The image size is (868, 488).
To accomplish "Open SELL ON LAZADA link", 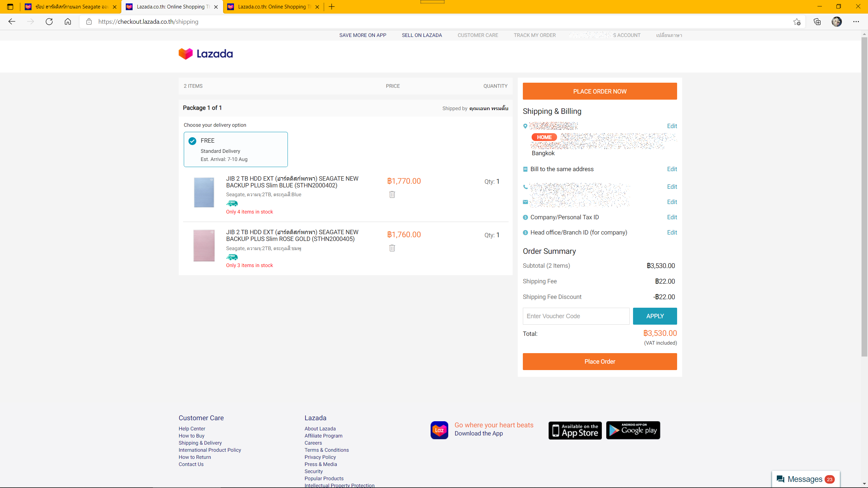I will pyautogui.click(x=422, y=35).
